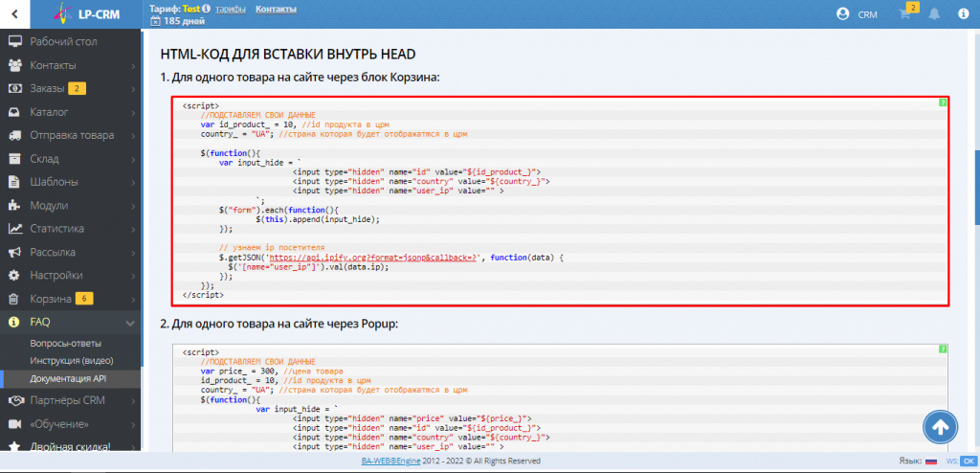The image size is (980, 473).
Task: Expand the Отправка товара chevron
Action: [x=134, y=136]
